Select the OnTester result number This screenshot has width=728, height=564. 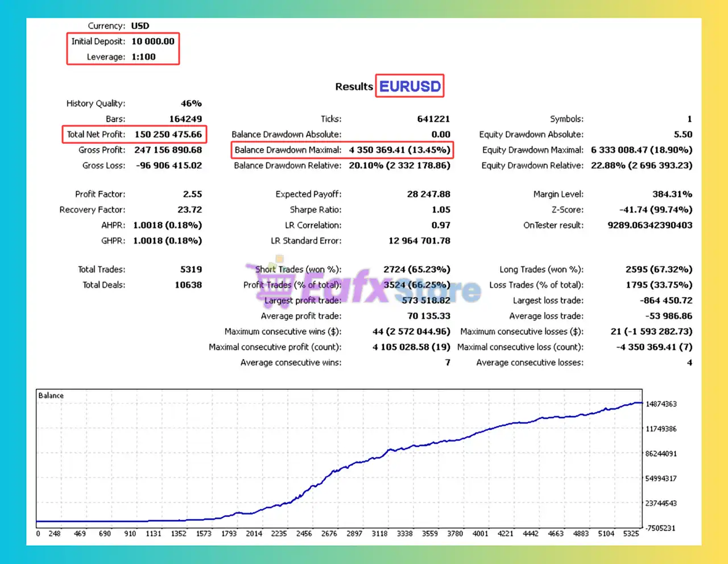[x=650, y=225]
